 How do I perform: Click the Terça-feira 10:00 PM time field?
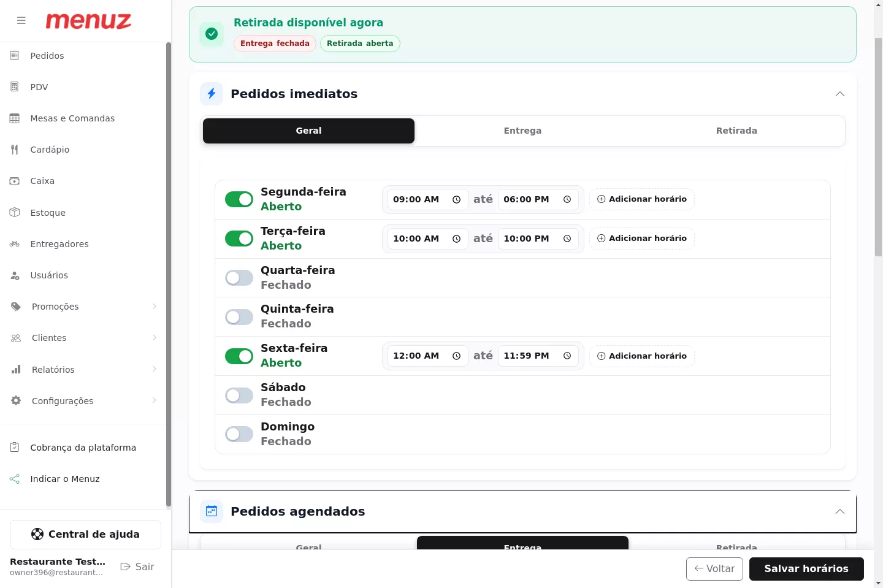538,239
